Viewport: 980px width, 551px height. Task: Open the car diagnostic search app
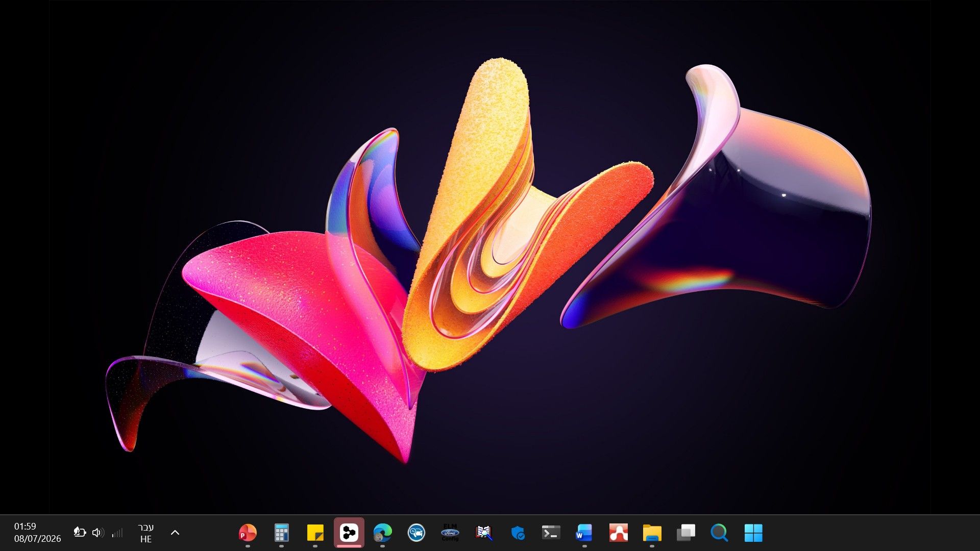(x=416, y=533)
